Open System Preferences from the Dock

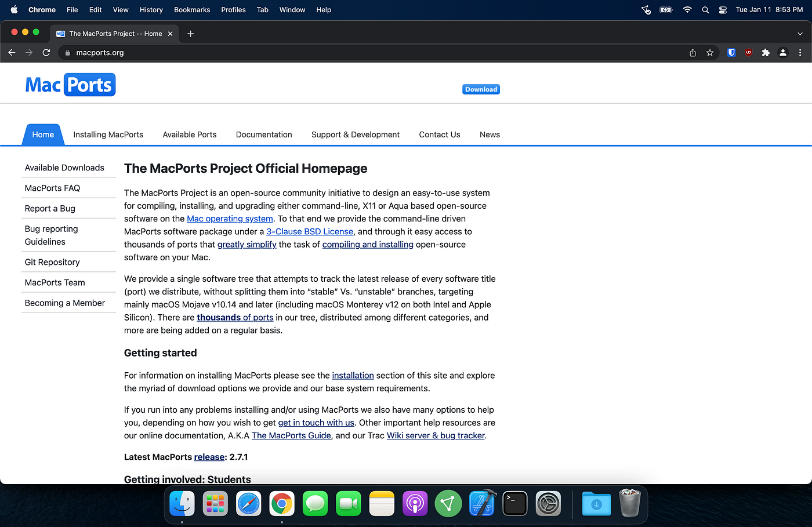pos(548,503)
